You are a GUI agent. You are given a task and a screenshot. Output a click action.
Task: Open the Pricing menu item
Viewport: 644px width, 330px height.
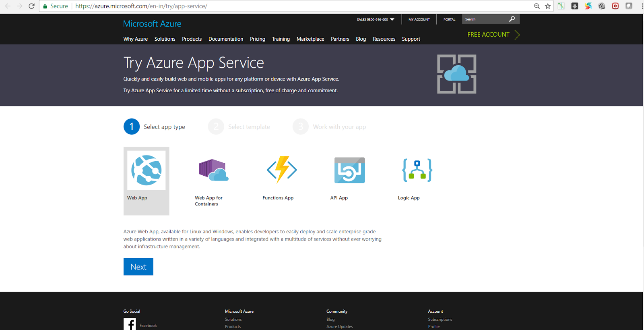point(258,39)
